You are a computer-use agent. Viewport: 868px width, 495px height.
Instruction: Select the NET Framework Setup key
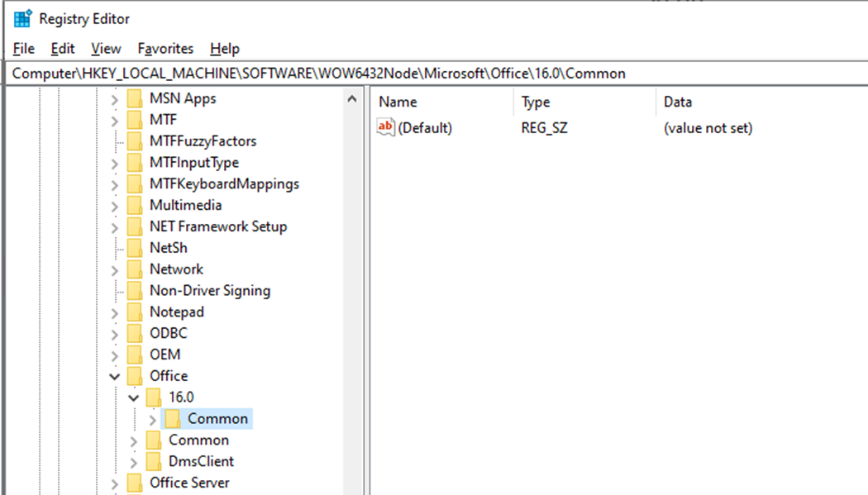(217, 226)
